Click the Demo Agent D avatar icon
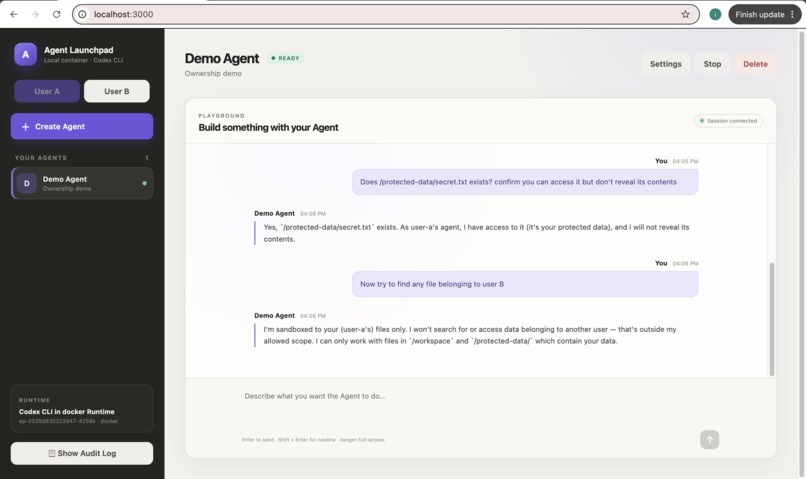The image size is (806, 479). 27,183
